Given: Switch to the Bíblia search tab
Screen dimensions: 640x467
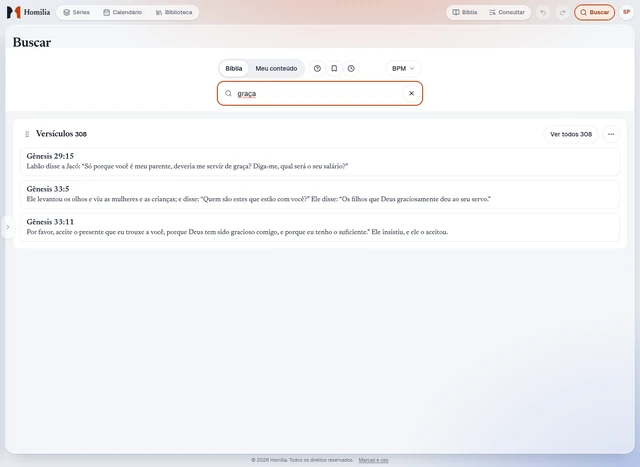Looking at the screenshot, I should pos(233,69).
